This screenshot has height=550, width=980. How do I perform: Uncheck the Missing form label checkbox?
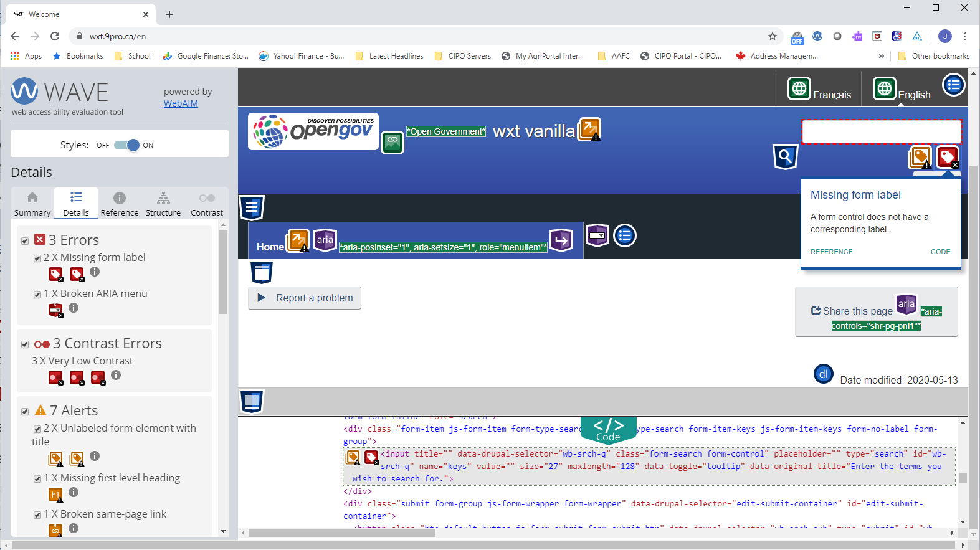point(37,258)
